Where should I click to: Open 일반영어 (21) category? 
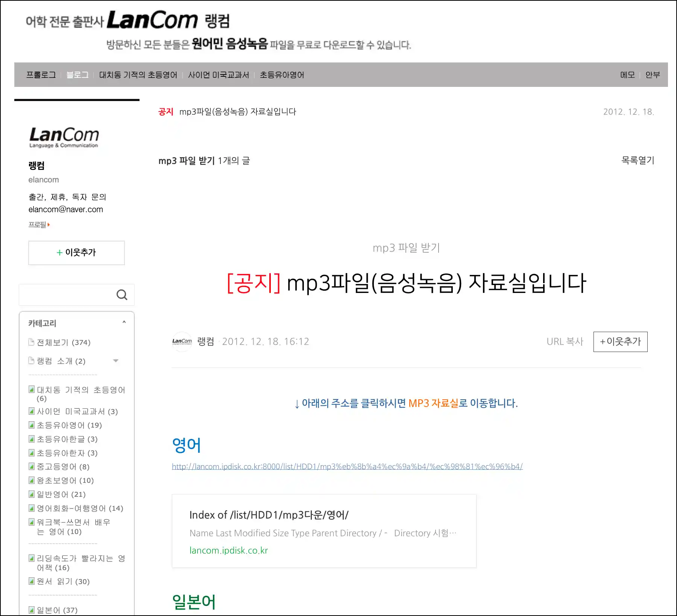pyautogui.click(x=61, y=495)
